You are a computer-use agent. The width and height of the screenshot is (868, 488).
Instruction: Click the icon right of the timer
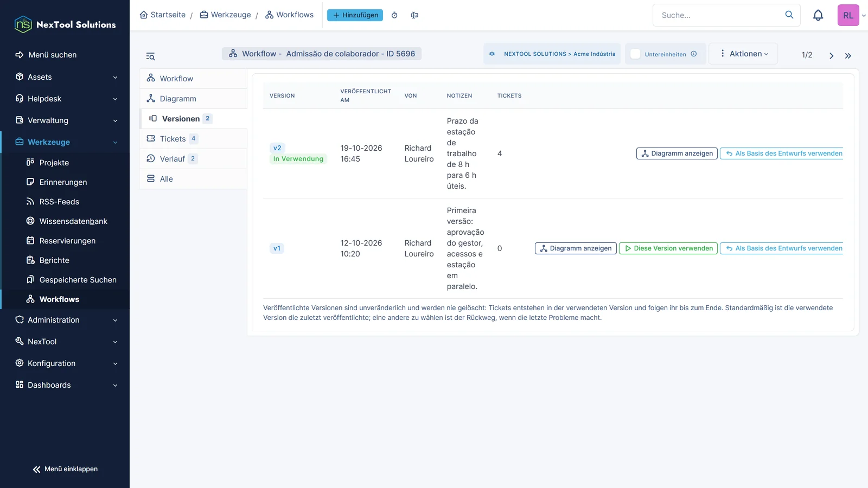click(x=414, y=15)
